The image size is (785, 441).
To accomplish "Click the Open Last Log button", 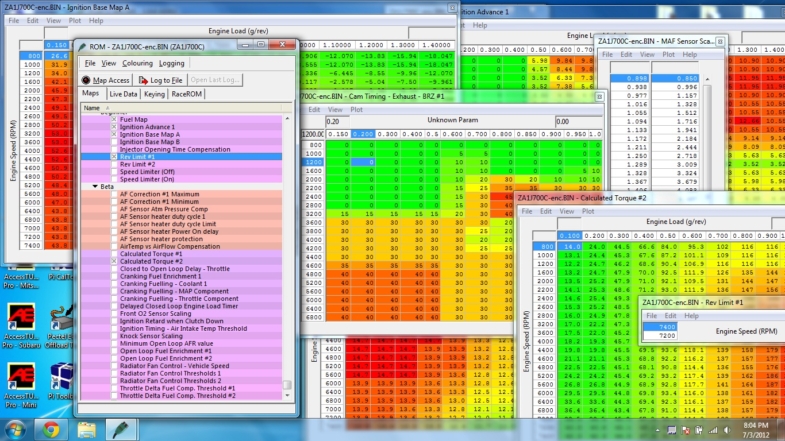I will pyautogui.click(x=215, y=80).
